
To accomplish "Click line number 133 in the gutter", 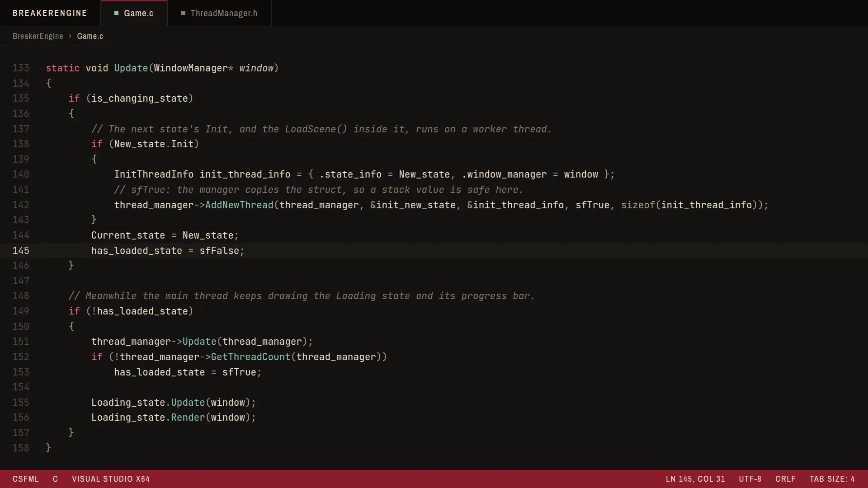I will click(x=21, y=68).
